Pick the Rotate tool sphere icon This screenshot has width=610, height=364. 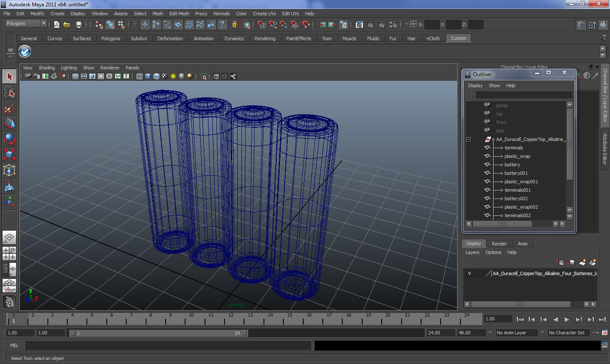coord(9,139)
